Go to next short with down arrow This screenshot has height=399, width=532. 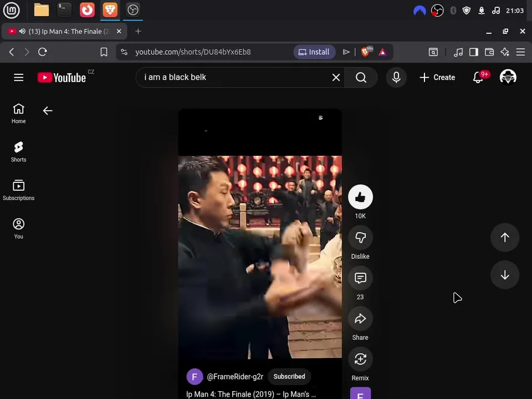[x=505, y=275]
